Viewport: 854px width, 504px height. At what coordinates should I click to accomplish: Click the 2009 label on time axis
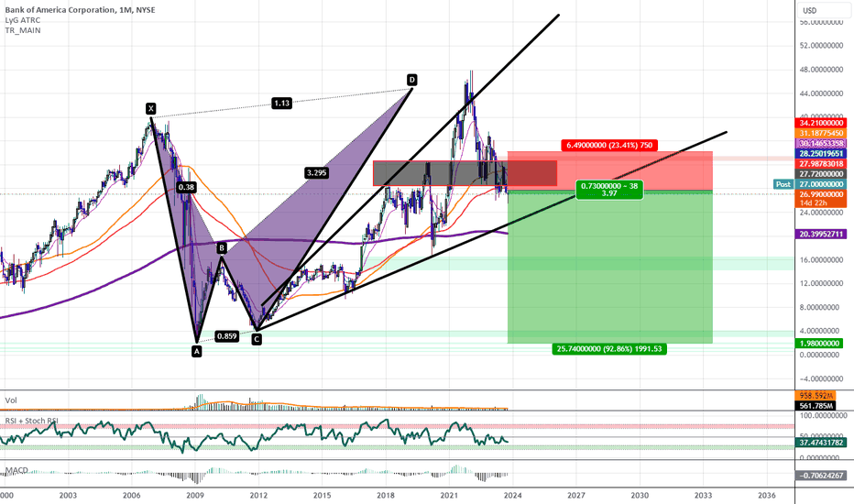pyautogui.click(x=195, y=495)
